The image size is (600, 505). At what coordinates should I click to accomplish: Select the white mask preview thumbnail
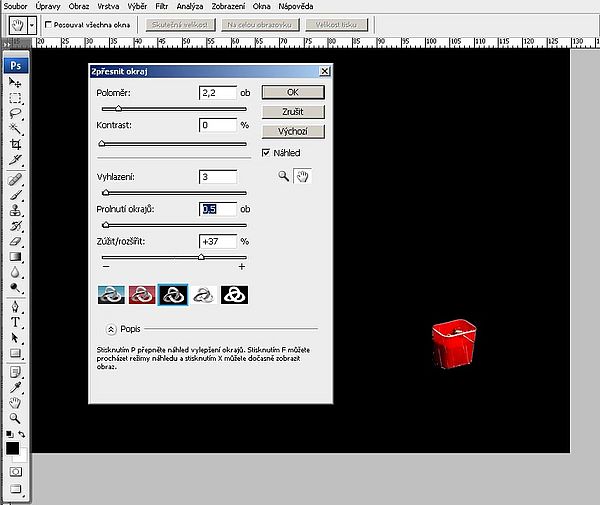click(x=204, y=294)
